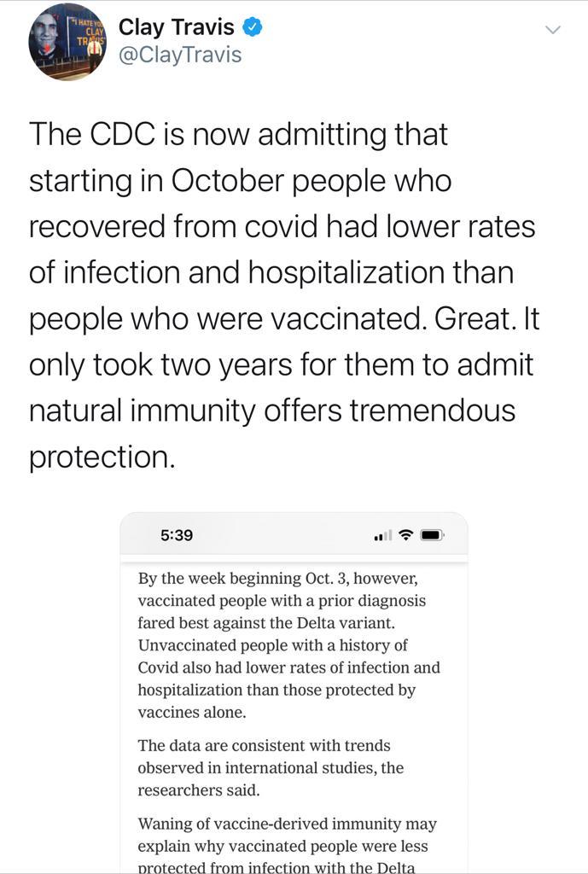Tap the cellular signal bars icon
588x874 pixels.
(381, 535)
